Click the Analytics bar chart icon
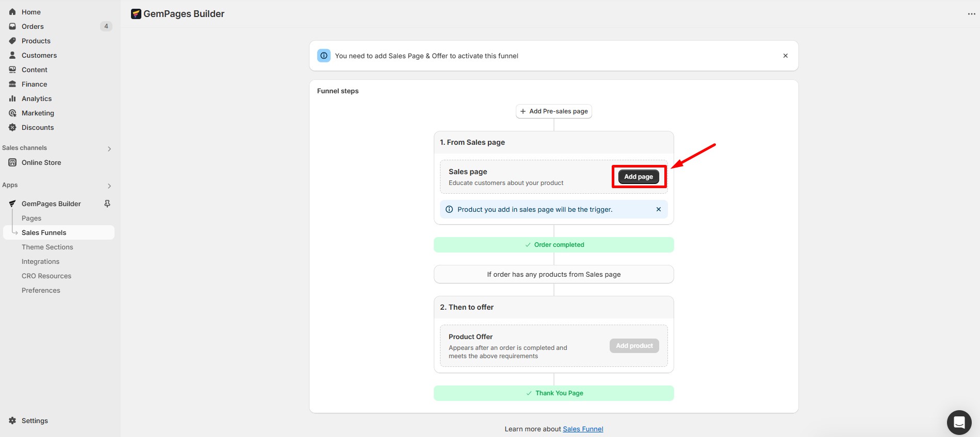980x437 pixels. click(12, 98)
